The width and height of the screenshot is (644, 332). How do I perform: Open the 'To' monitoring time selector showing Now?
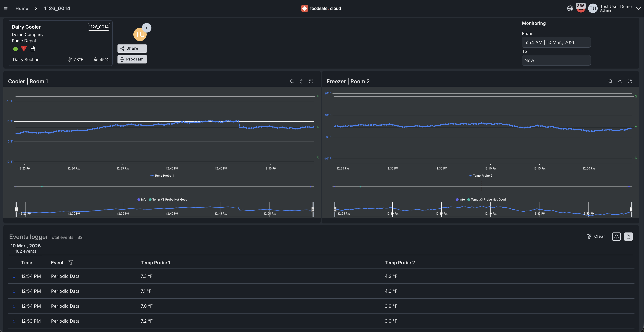556,60
